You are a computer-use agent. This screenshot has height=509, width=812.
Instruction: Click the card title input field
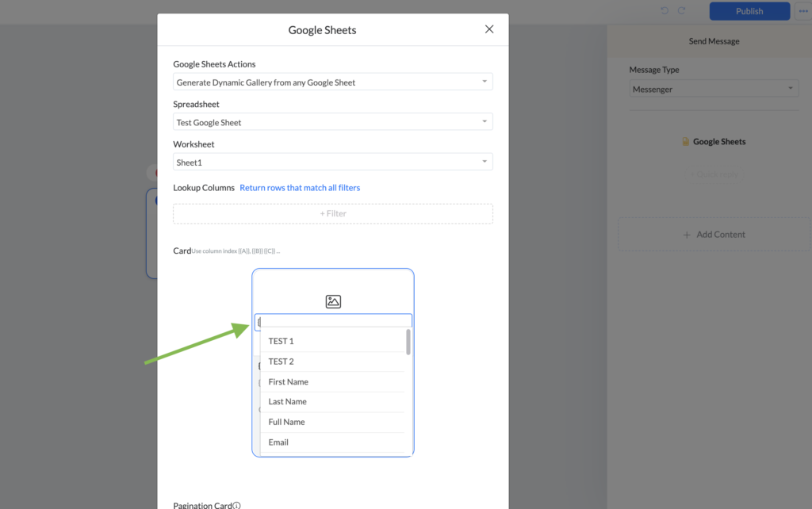pyautogui.click(x=337, y=321)
